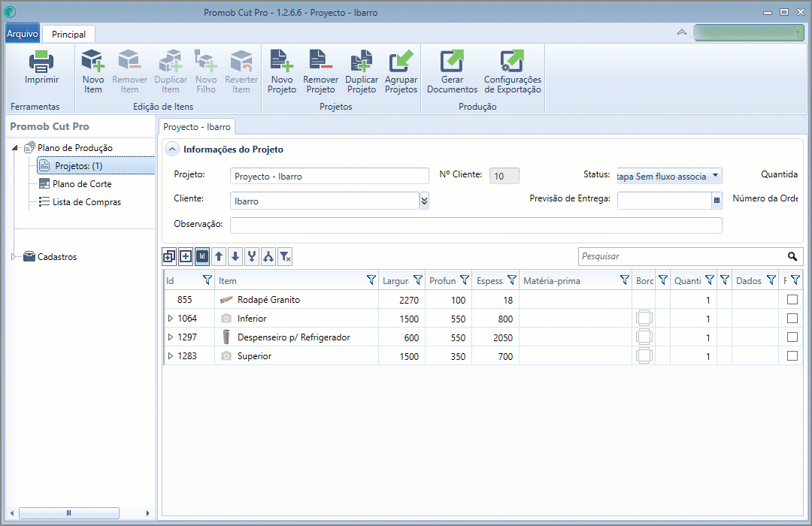Select the Proyecto - Ibarro tab

click(x=197, y=127)
